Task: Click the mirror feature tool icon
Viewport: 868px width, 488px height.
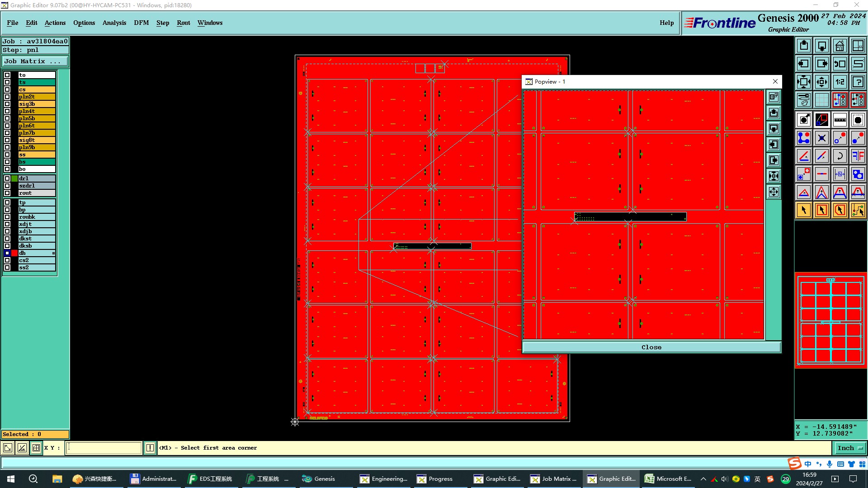Action: click(858, 156)
